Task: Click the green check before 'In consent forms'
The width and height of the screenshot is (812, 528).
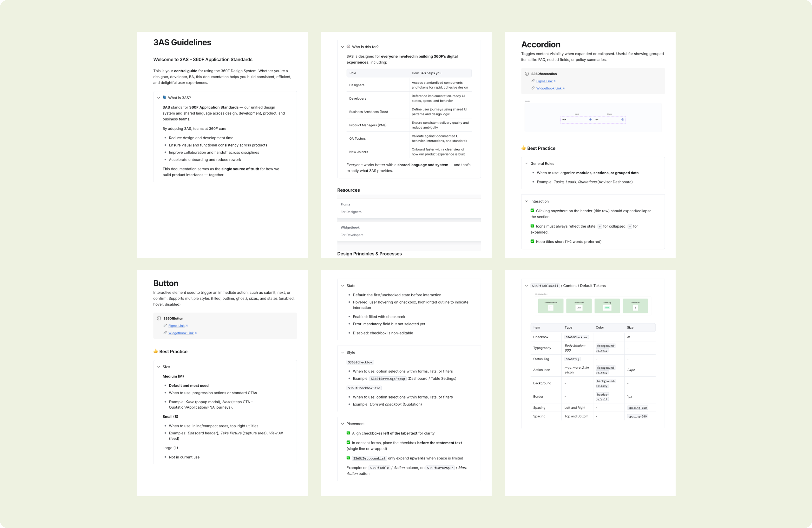Action: click(348, 442)
